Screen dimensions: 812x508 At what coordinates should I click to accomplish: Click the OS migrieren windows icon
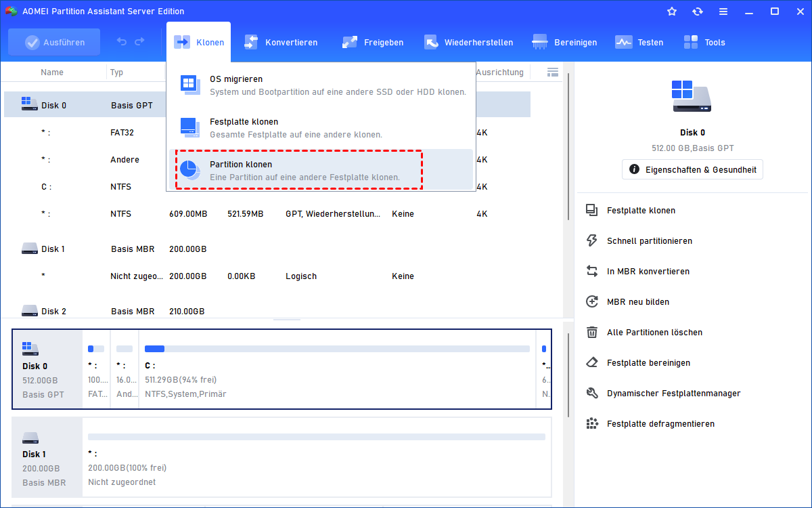(189, 85)
